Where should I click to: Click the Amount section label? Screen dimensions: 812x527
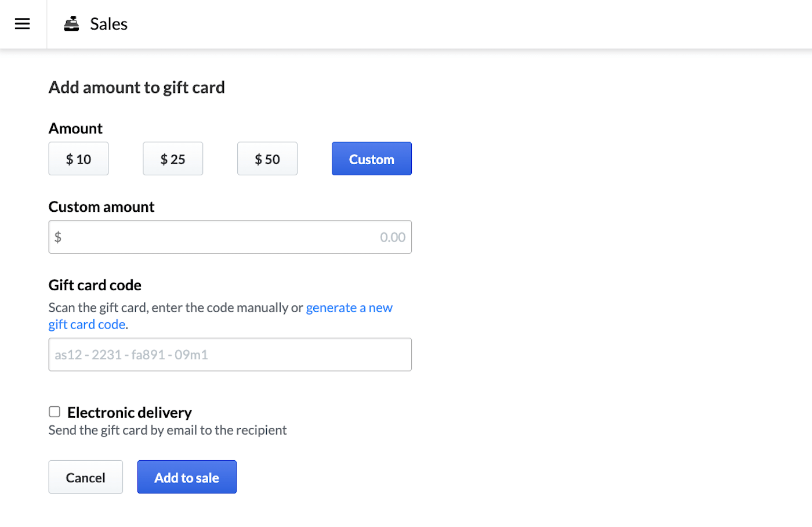[x=75, y=128]
